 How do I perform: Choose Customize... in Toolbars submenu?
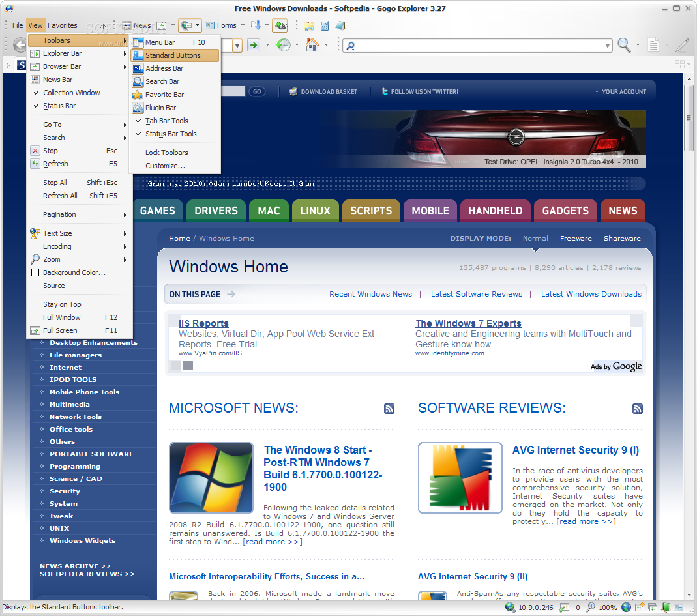(x=175, y=166)
